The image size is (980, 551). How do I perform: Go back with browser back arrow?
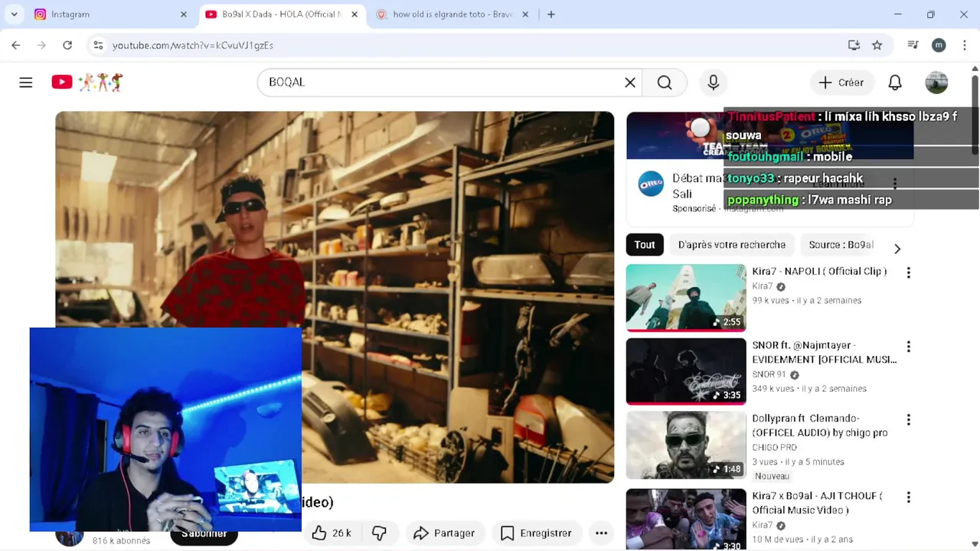[16, 45]
